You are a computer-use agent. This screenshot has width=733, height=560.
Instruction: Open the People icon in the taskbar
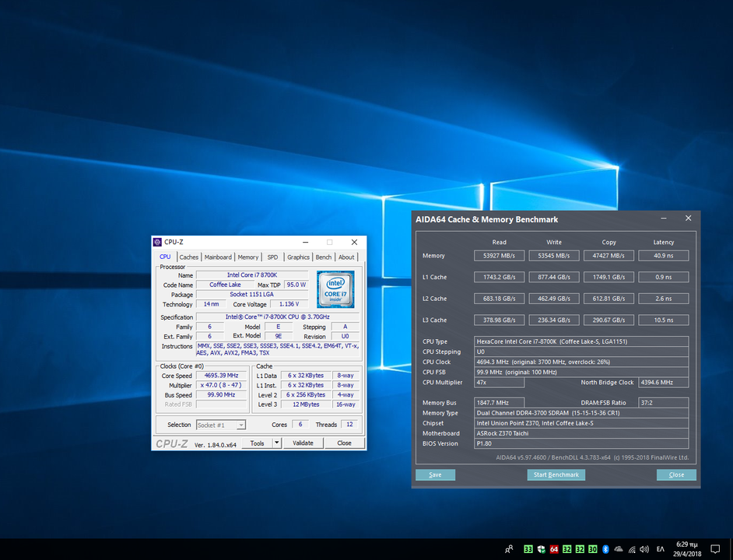coord(509,549)
